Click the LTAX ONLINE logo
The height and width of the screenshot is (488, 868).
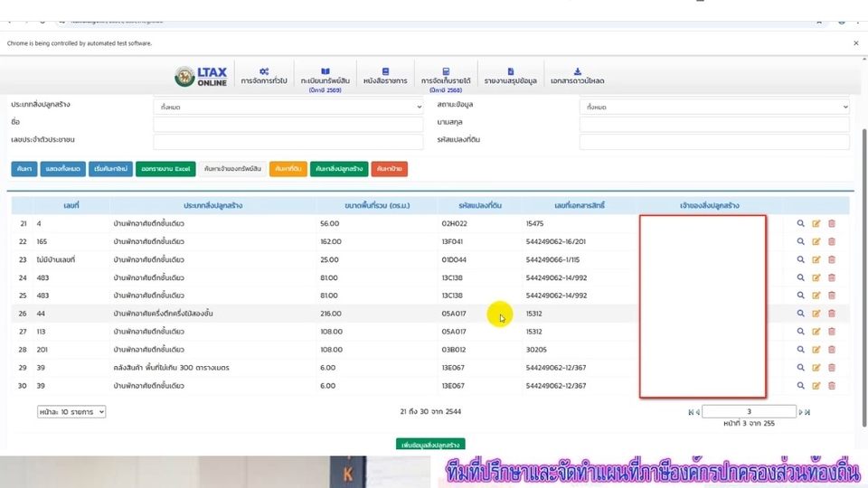pyautogui.click(x=201, y=76)
